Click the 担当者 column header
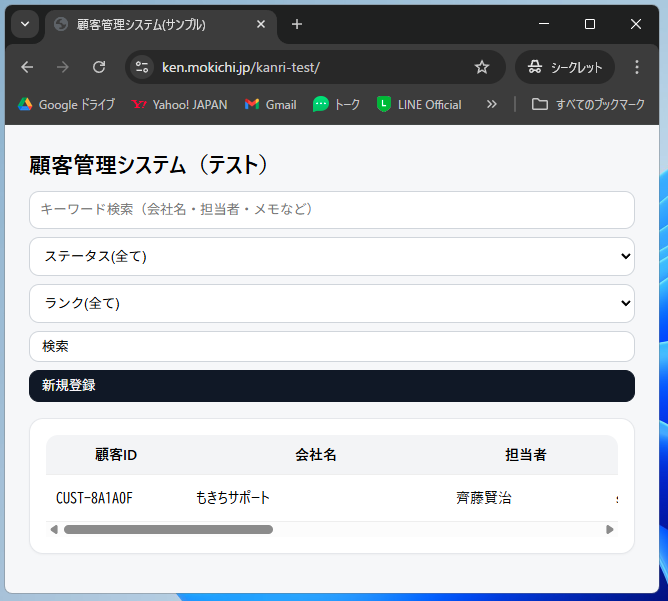Viewport: 668px width, 601px height. click(526, 455)
